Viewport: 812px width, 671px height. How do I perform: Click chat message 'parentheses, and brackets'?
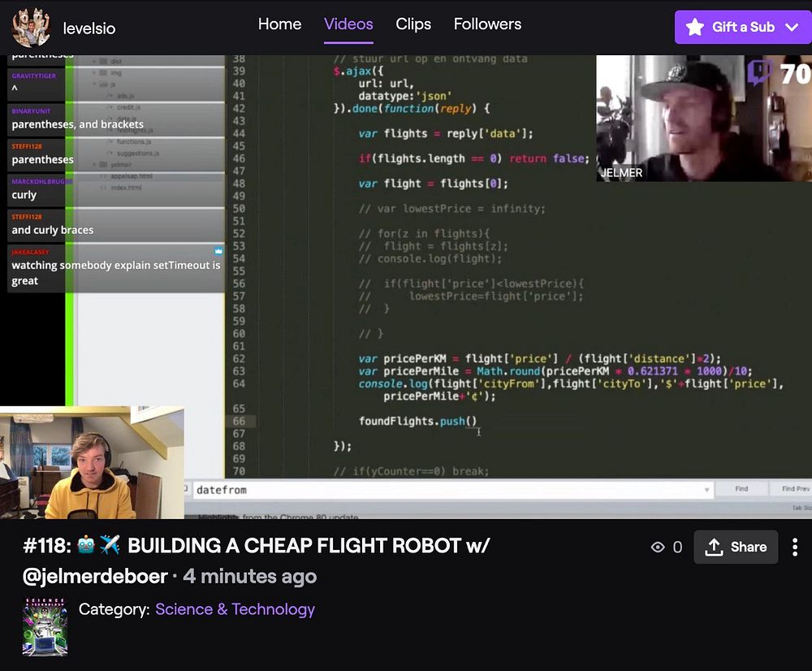tap(78, 124)
